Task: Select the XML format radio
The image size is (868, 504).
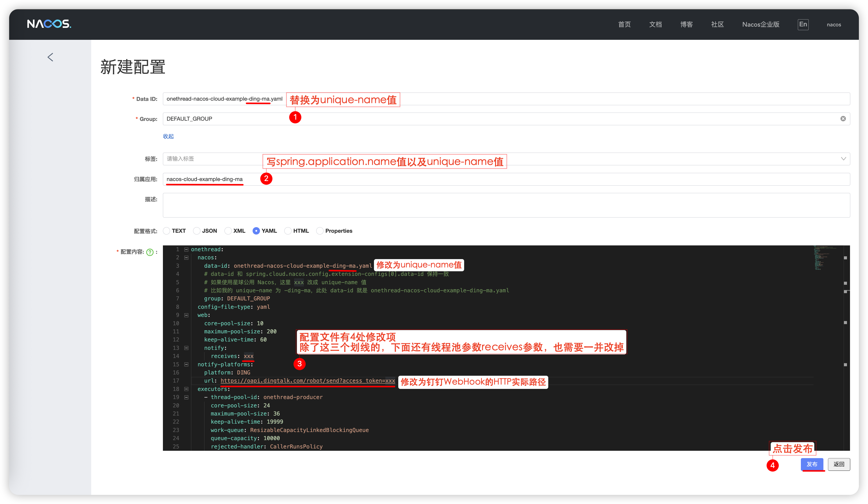Action: click(x=228, y=231)
